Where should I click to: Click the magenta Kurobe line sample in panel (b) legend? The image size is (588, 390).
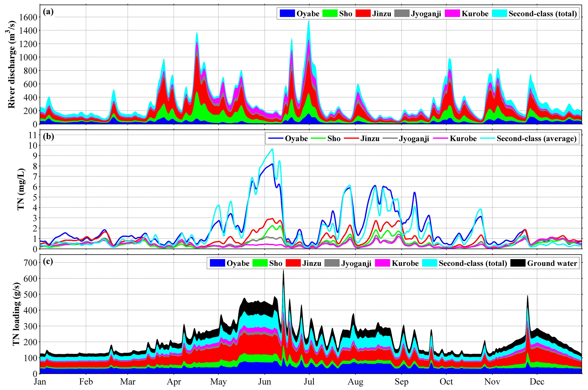pyautogui.click(x=441, y=139)
